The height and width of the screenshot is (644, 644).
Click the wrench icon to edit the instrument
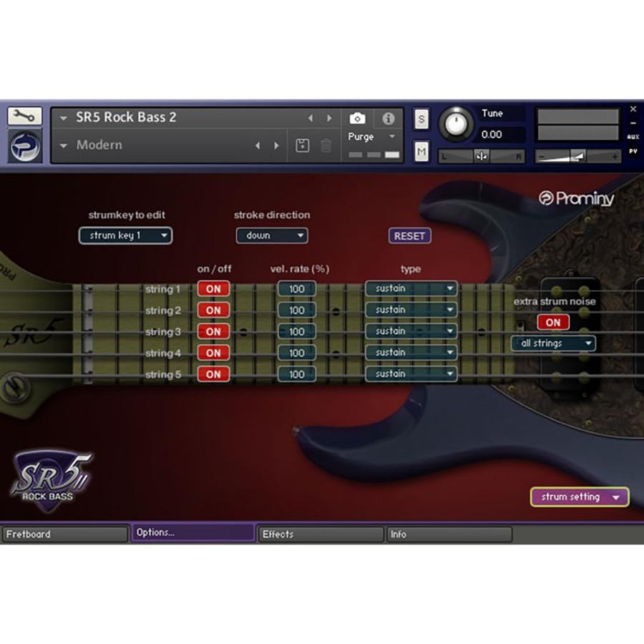click(24, 116)
